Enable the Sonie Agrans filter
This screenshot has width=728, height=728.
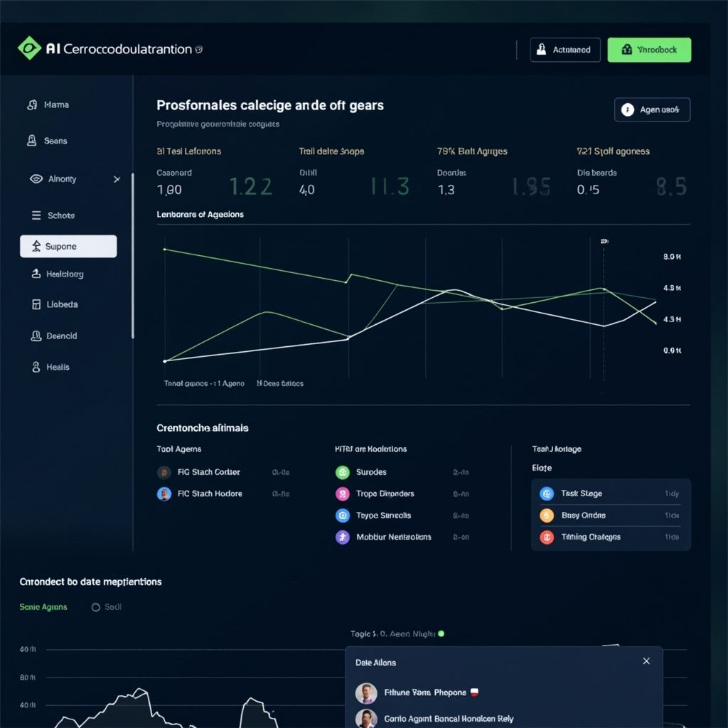(x=43, y=607)
